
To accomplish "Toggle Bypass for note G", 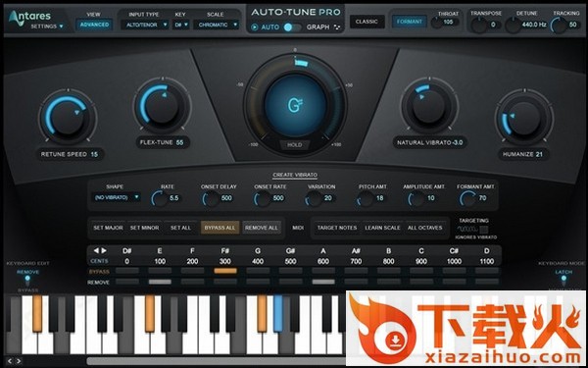I will 258,271.
